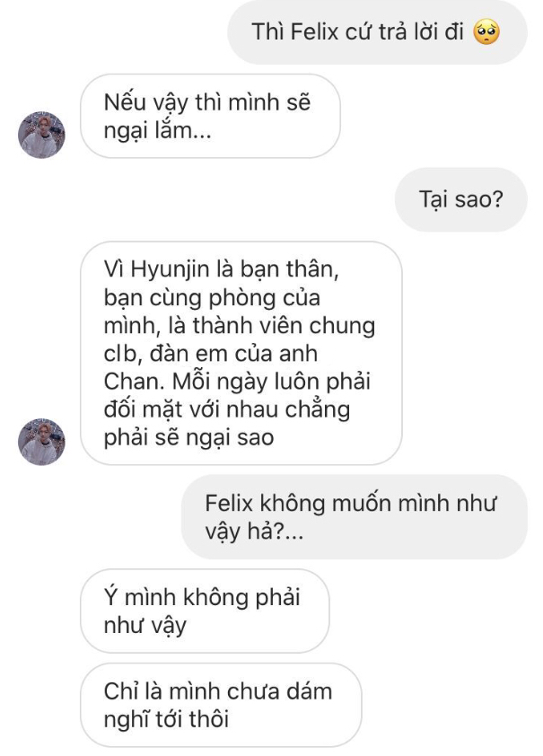Click the name 'Chan' in the long message

(x=130, y=382)
